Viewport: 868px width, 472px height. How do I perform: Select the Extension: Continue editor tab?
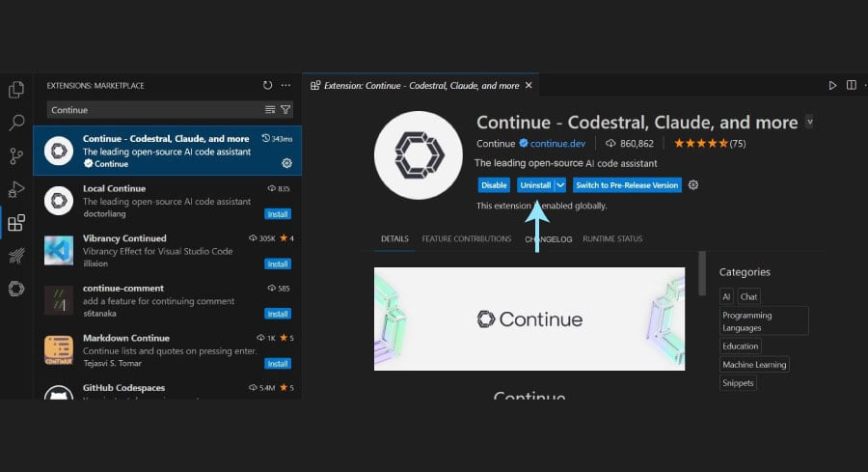tap(420, 85)
